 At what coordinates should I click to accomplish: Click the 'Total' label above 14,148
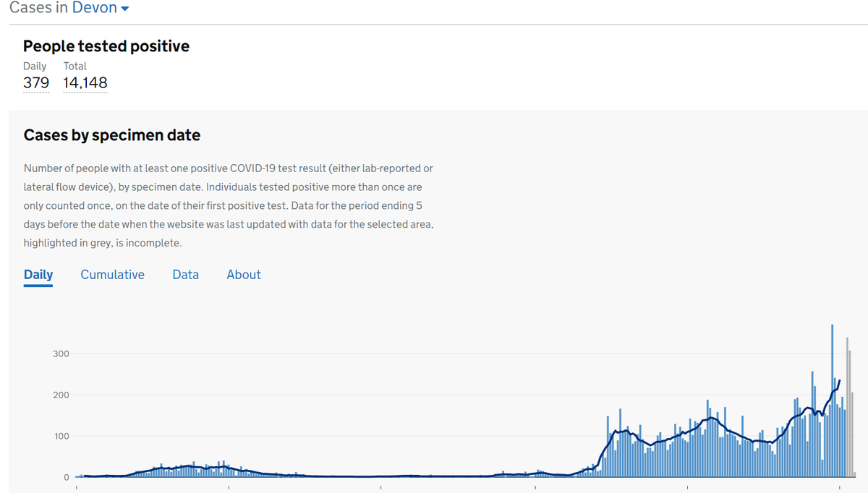[75, 66]
